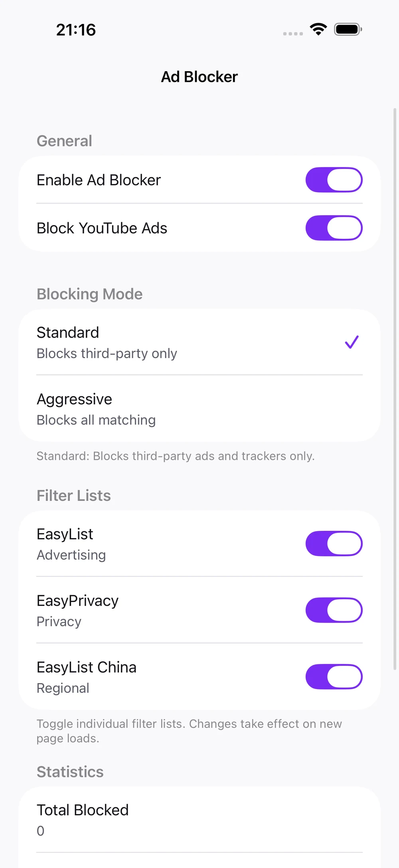Tap the Wi-Fi status icon
The width and height of the screenshot is (399, 868).
pos(318,30)
